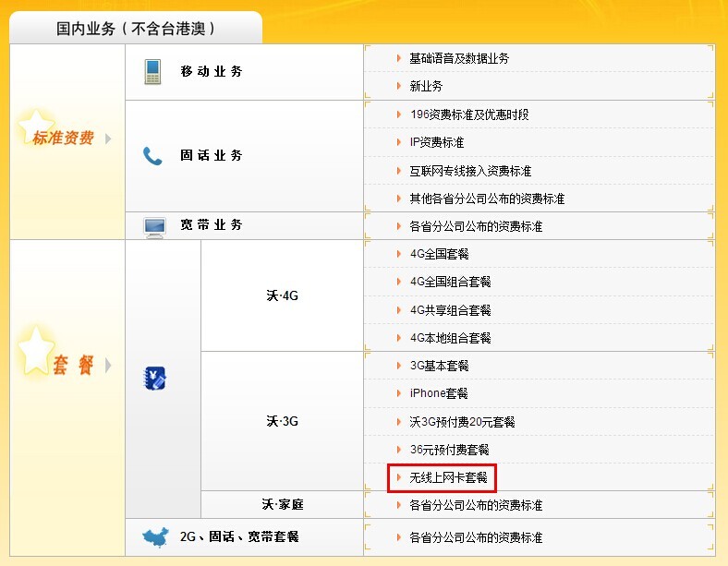This screenshot has height=566, width=728.
Task: Open the 36元预付费套餐 link
Action: (x=449, y=450)
